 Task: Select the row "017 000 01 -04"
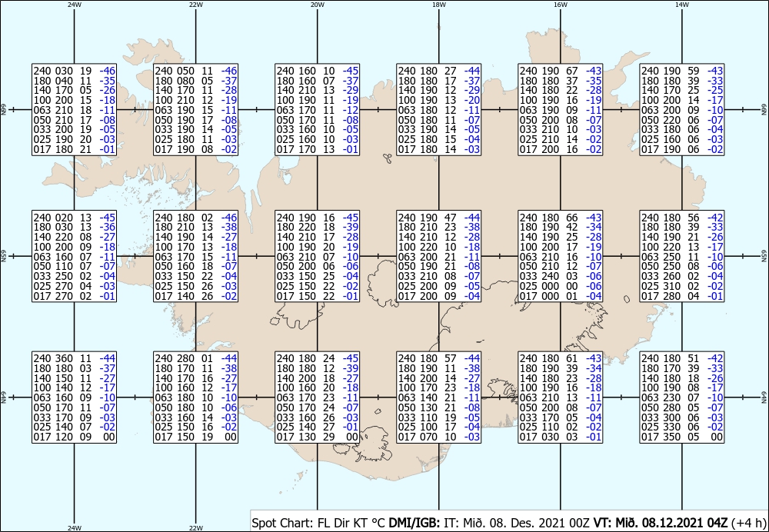coord(561,296)
